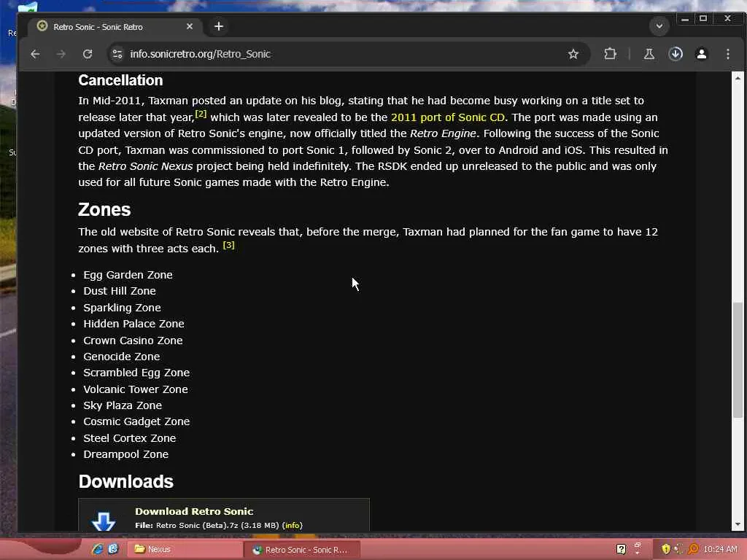Click the blue download arrow icon
The height and width of the screenshot is (560, 747).
[x=104, y=521]
